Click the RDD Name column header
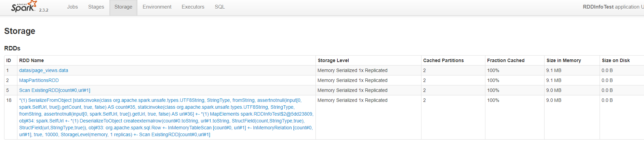 (31, 60)
